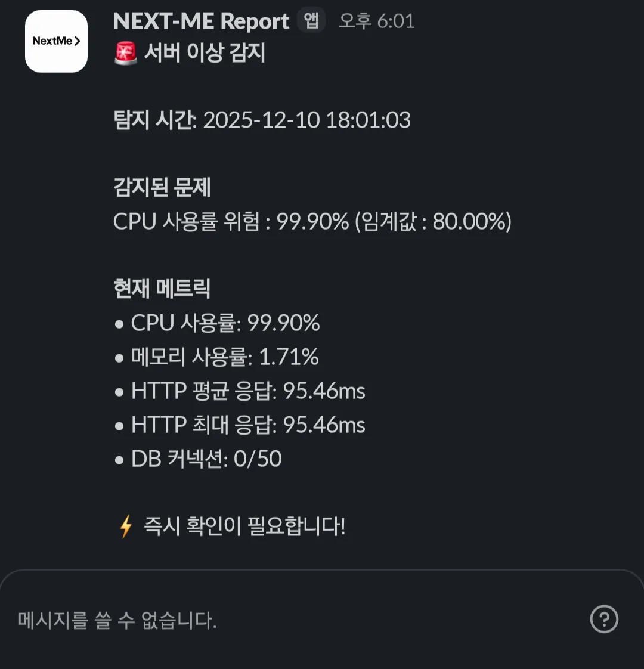Select the bullet beside 메모리 사용률
Viewport: 644px width, 669px height.
119,357
